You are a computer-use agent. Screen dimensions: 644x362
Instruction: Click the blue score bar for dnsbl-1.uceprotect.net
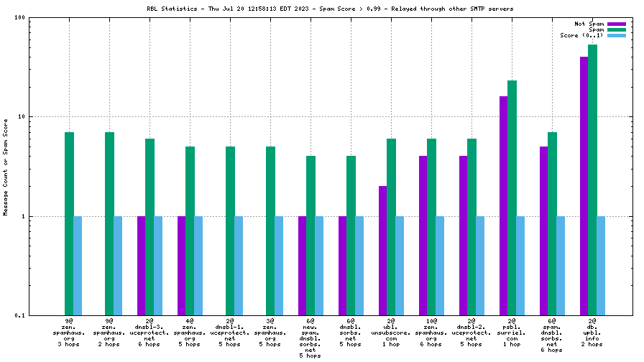pos(239,265)
